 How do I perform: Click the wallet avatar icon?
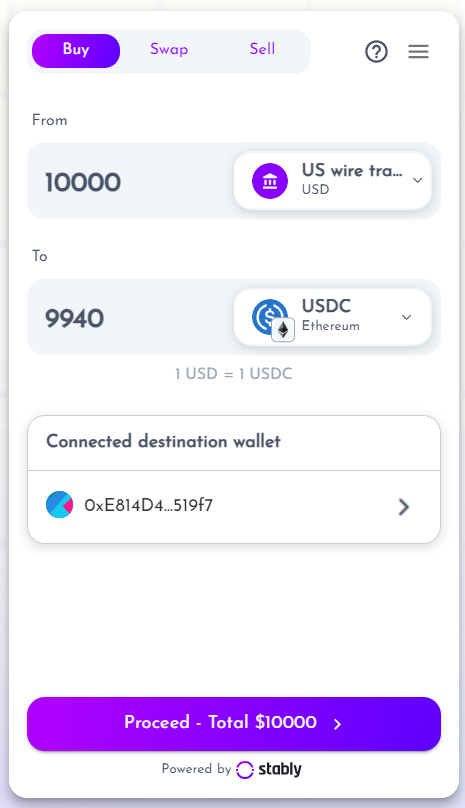point(59,504)
